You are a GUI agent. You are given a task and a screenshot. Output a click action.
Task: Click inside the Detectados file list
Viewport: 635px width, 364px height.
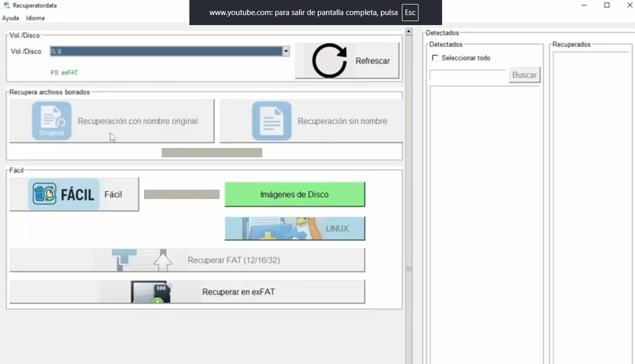485,221
